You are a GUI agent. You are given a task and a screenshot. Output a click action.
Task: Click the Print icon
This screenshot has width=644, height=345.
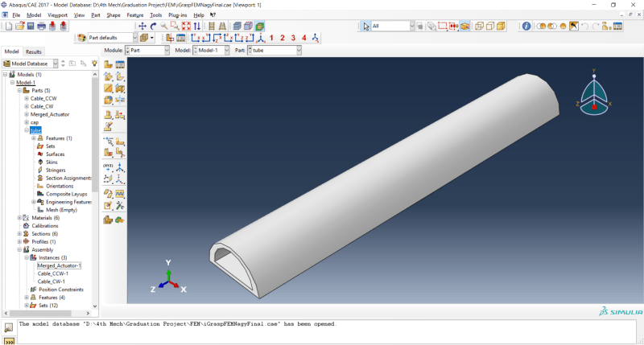(x=42, y=27)
